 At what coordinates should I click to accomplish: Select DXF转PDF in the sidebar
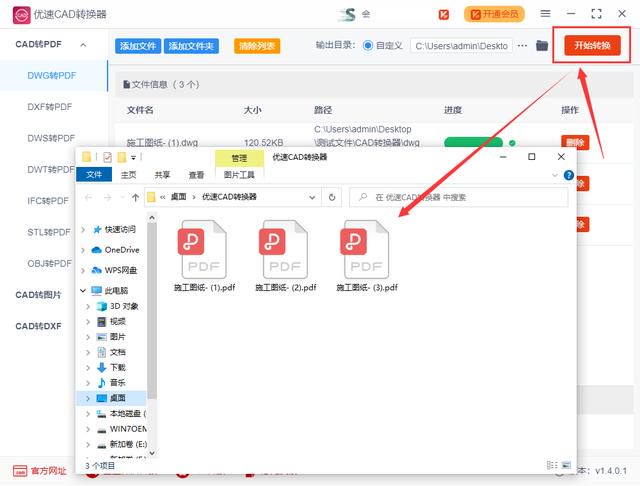point(50,107)
